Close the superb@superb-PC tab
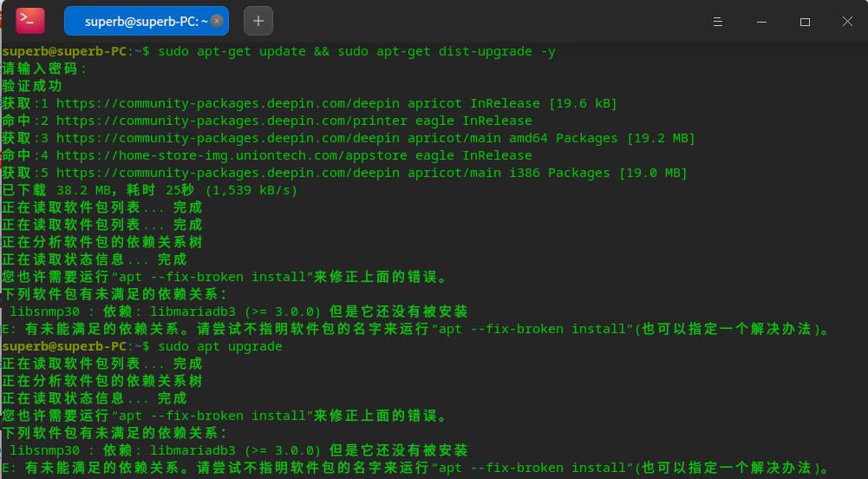868x479 pixels. pos(217,21)
